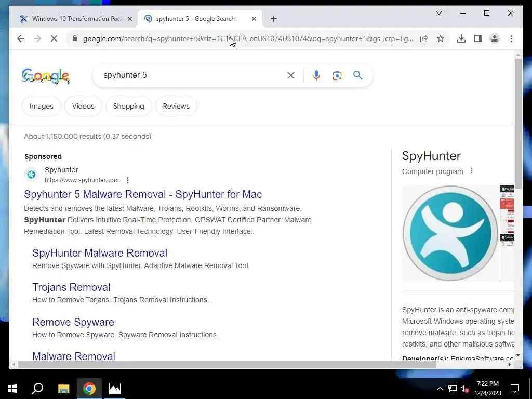Click the browser forward arrow

tap(37, 38)
